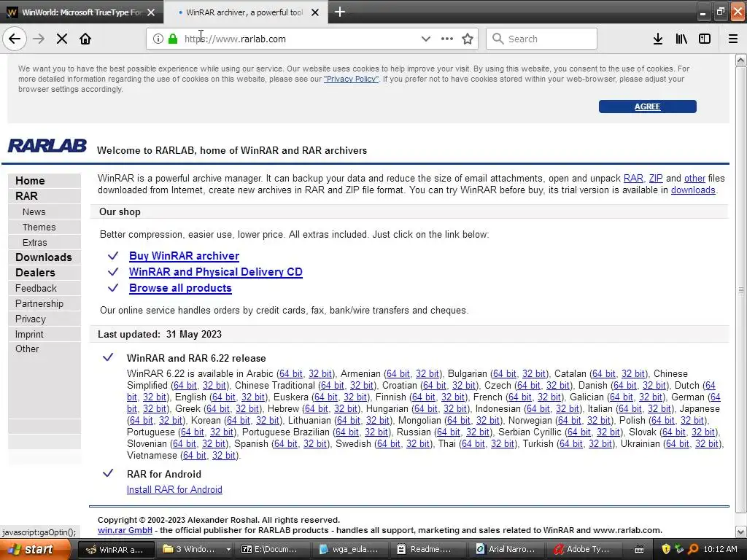Viewport: 747px width, 560px height.
Task: Open the Browse all products link
Action: [x=181, y=288]
